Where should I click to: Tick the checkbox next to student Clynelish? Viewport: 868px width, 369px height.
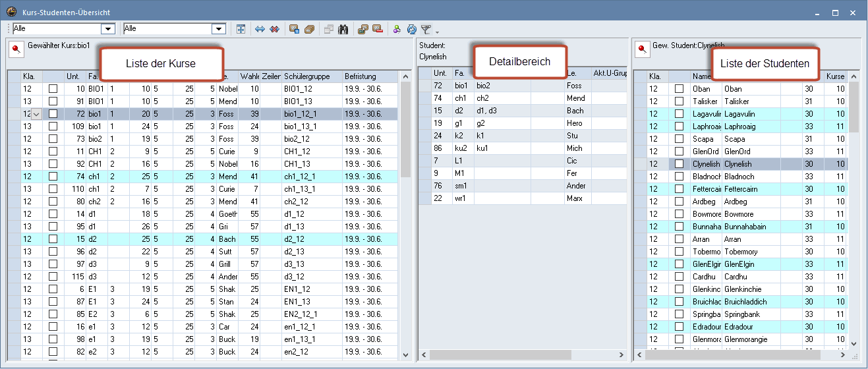click(680, 163)
